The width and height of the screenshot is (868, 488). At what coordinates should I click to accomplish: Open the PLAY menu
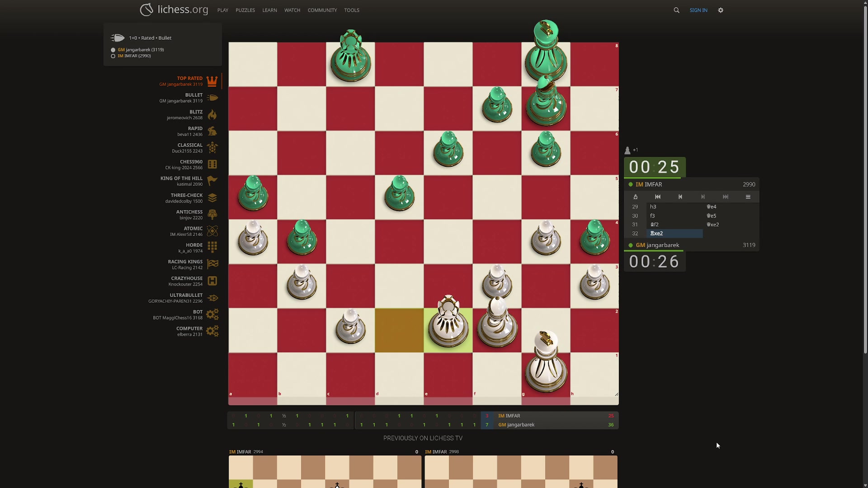point(222,10)
